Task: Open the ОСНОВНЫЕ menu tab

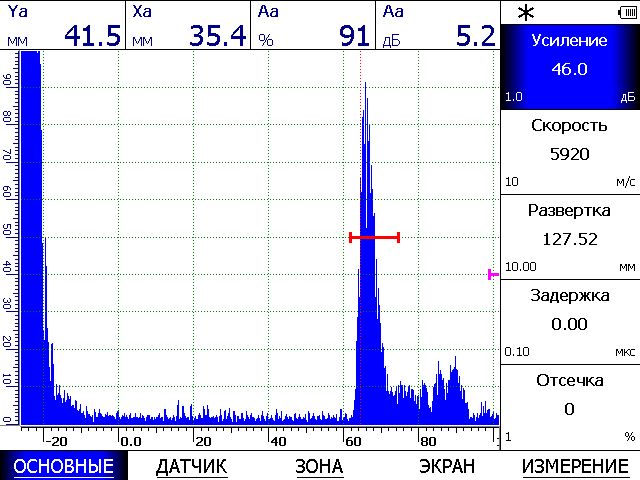Action: pyautogui.click(x=64, y=466)
